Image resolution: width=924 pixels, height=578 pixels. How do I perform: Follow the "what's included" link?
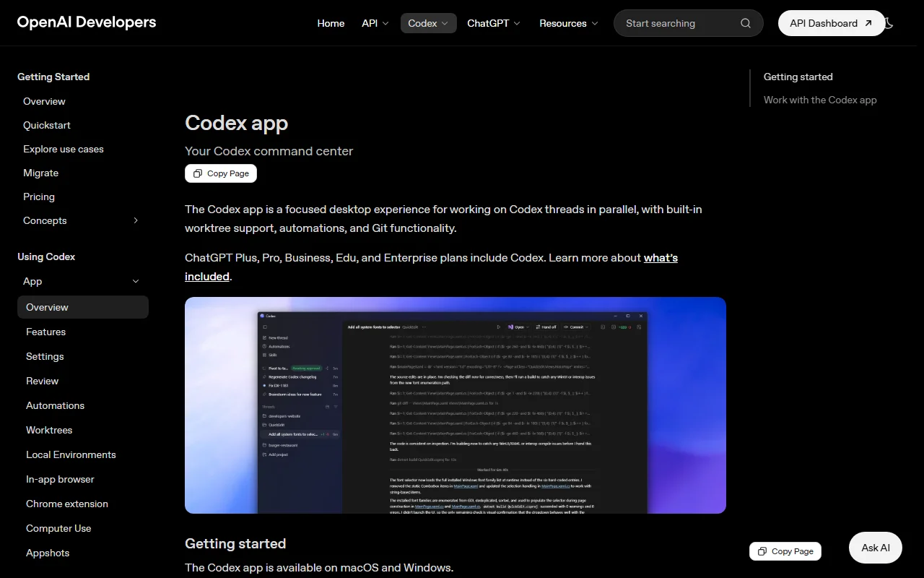point(661,258)
